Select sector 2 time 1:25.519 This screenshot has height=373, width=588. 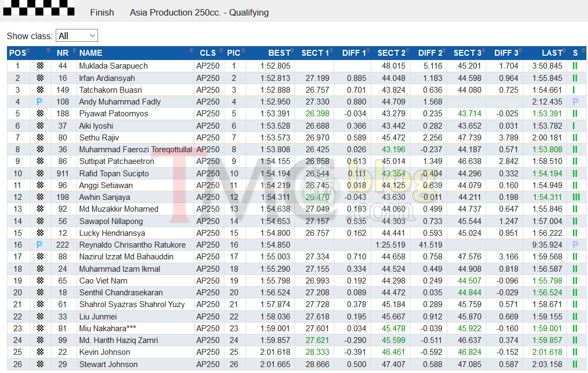pyautogui.click(x=390, y=245)
